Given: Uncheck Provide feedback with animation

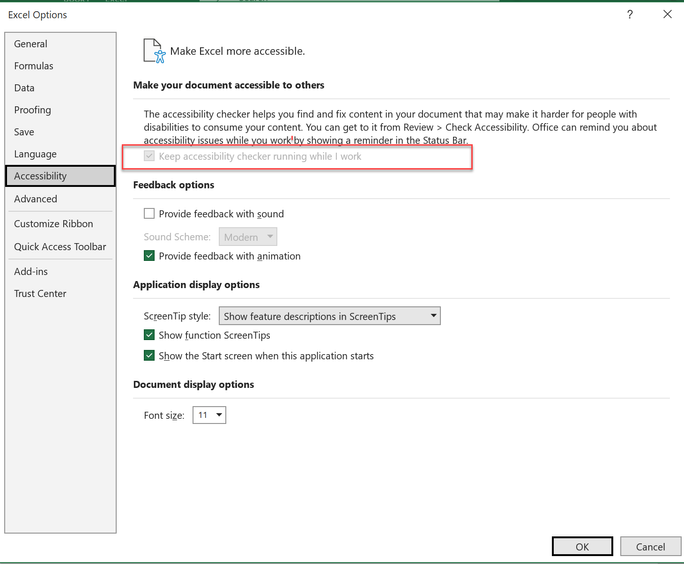Looking at the screenshot, I should (149, 256).
